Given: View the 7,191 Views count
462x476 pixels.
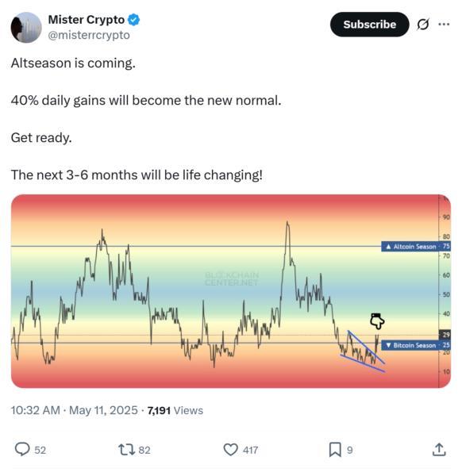Looking at the screenshot, I should (x=175, y=410).
